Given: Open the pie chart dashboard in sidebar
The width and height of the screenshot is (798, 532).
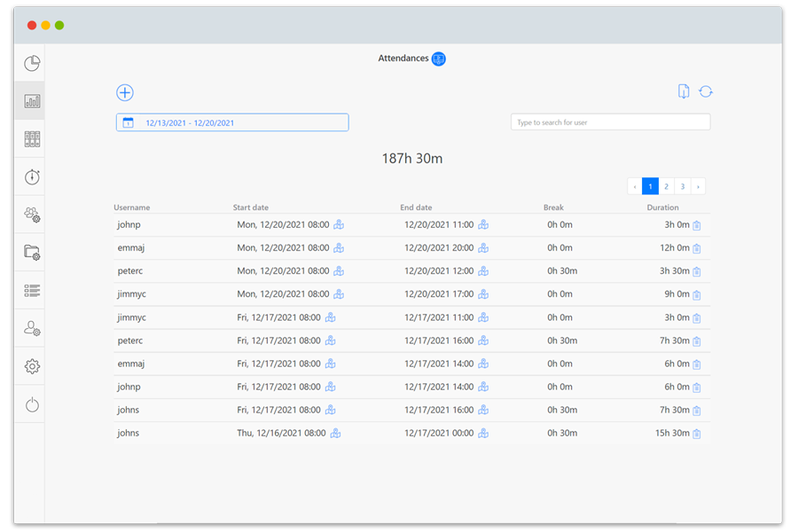Looking at the screenshot, I should (x=32, y=63).
